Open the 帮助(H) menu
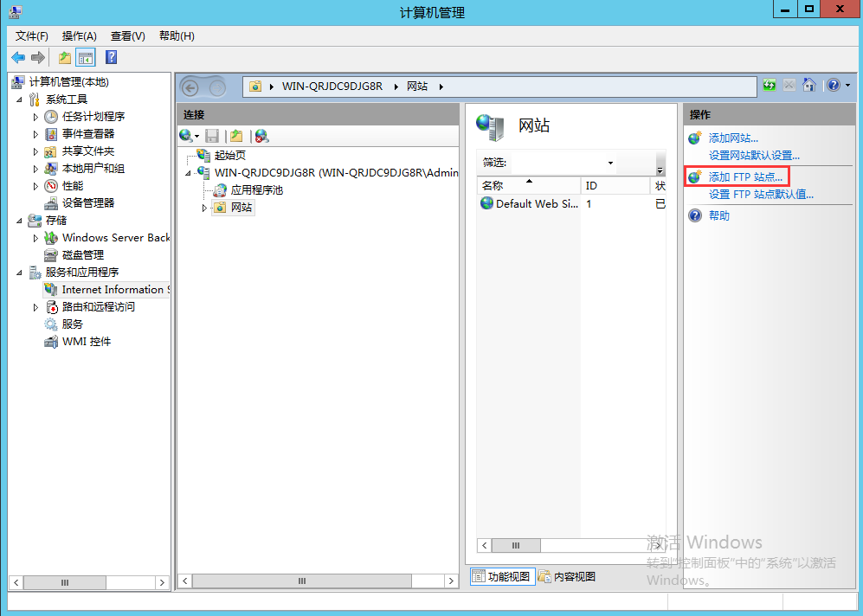 pyautogui.click(x=177, y=36)
